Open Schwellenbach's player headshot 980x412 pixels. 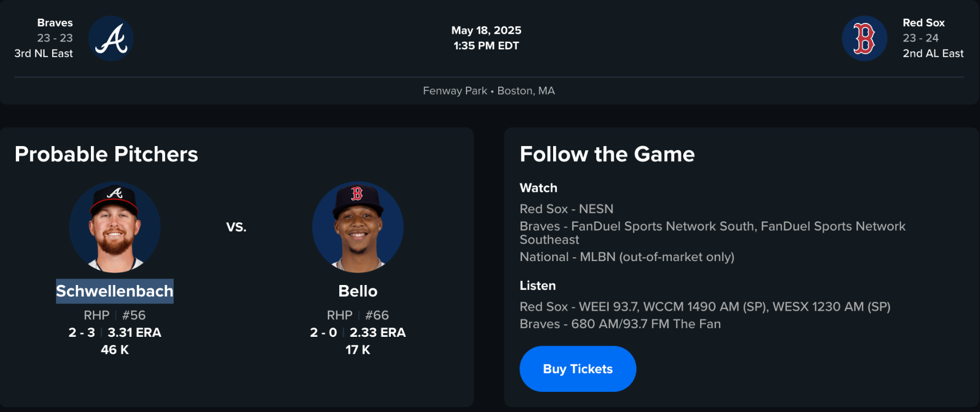click(x=115, y=227)
